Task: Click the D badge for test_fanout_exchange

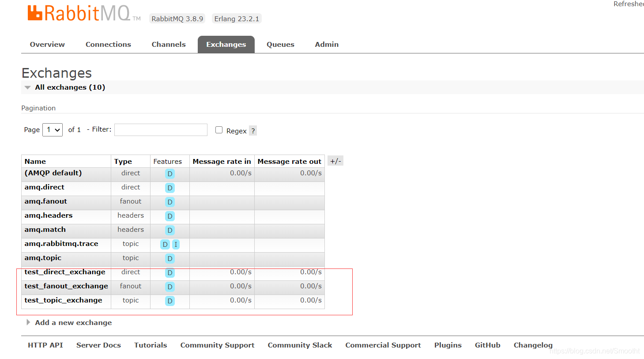Action: (170, 287)
